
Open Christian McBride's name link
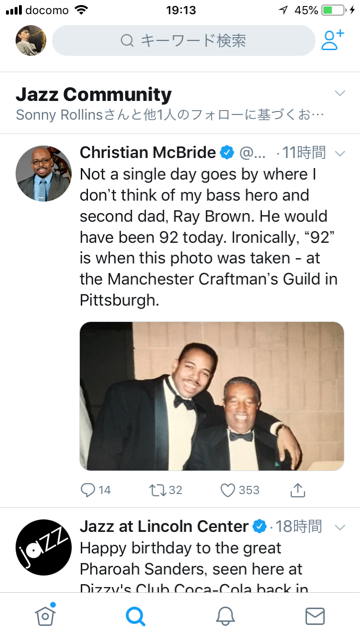click(148, 153)
